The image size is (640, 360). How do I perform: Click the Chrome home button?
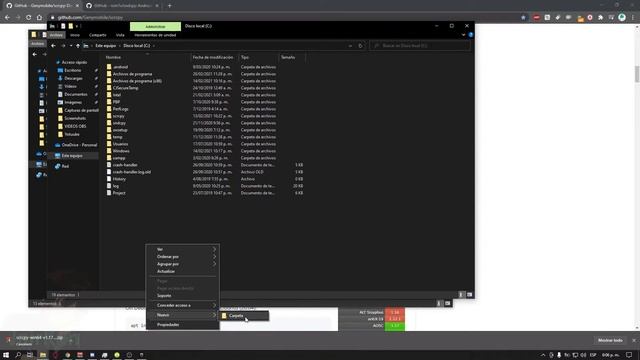tap(39, 18)
